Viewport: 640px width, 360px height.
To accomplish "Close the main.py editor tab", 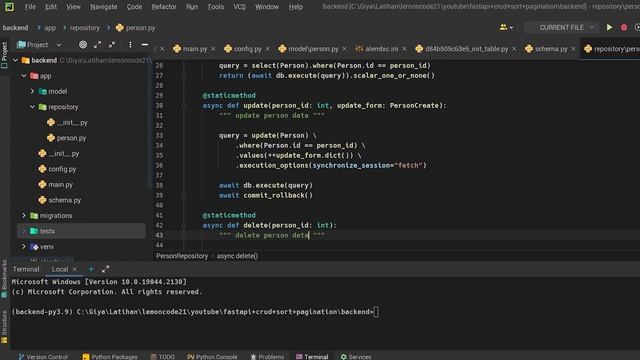I will pos(213,49).
